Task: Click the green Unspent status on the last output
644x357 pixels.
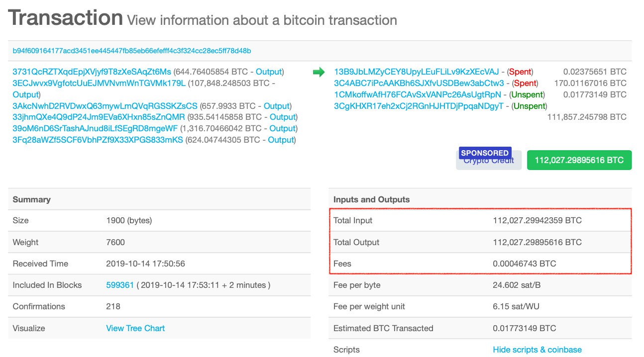Action: [x=530, y=106]
